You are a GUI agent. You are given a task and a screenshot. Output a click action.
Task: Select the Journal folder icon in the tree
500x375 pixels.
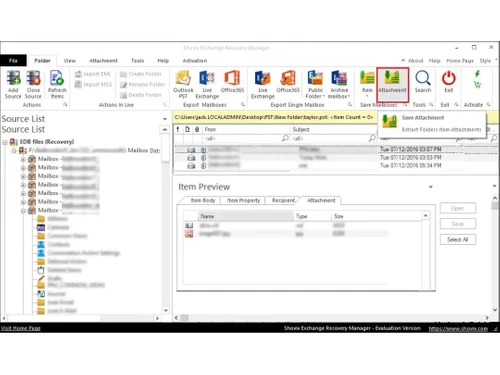point(41,294)
